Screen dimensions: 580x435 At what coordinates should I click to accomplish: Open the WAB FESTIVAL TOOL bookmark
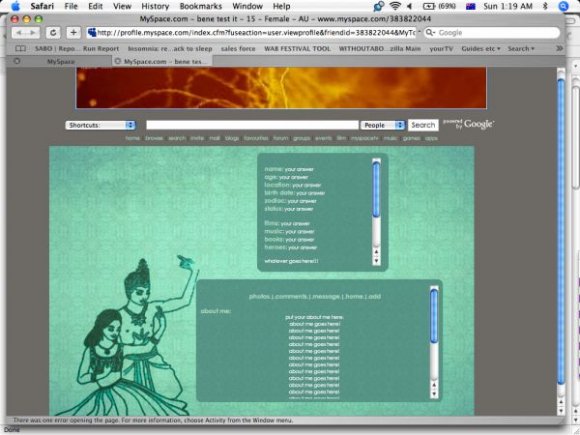point(297,48)
